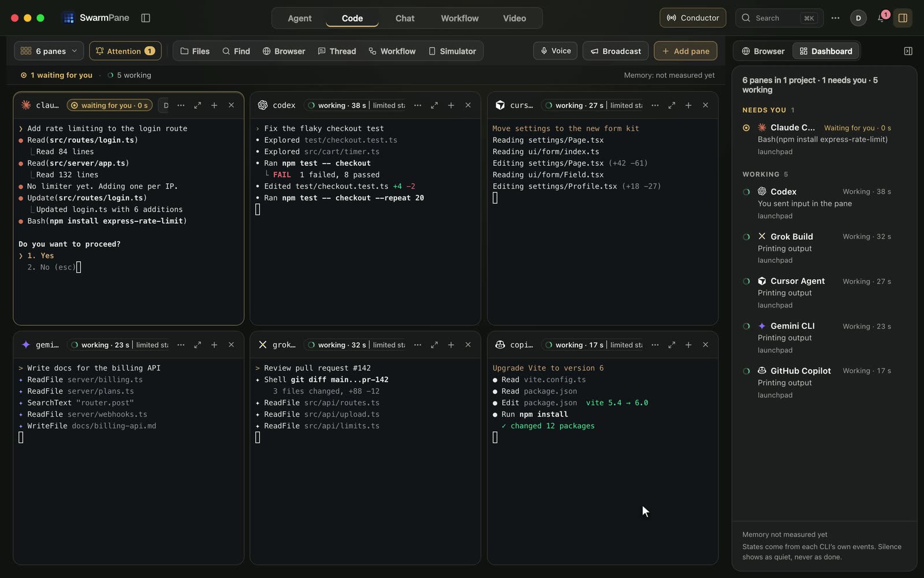Open more options in the copilot pane
This screenshot has height=578, width=924.
pos(655,344)
